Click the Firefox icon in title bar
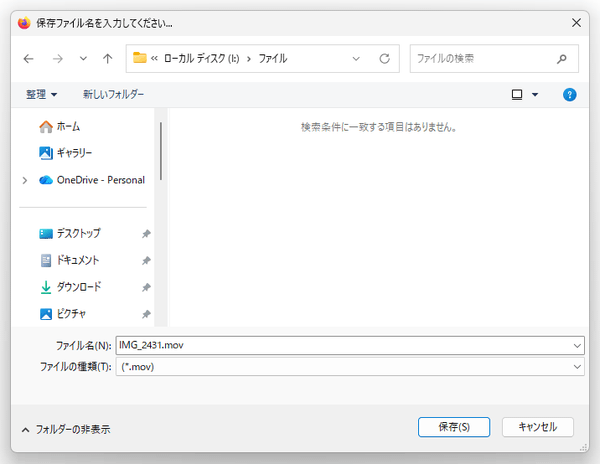The width and height of the screenshot is (600, 464). pos(24,23)
